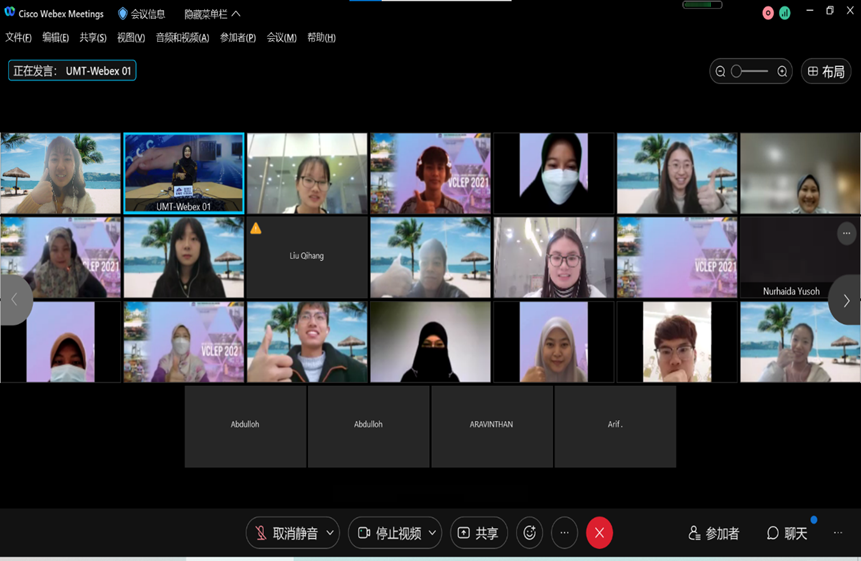The width and height of the screenshot is (861, 561).
Task: Click the zoom out magnifier icon
Action: 720,71
